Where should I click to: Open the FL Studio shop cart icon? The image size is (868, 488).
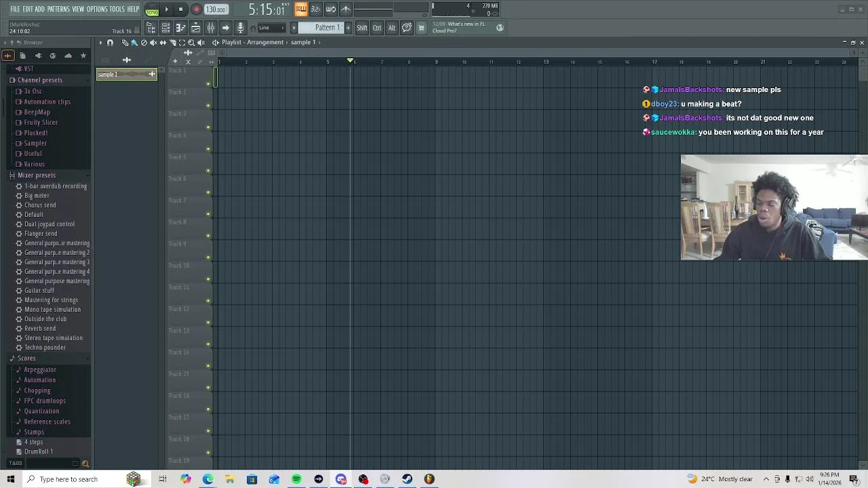pyautogui.click(x=421, y=28)
